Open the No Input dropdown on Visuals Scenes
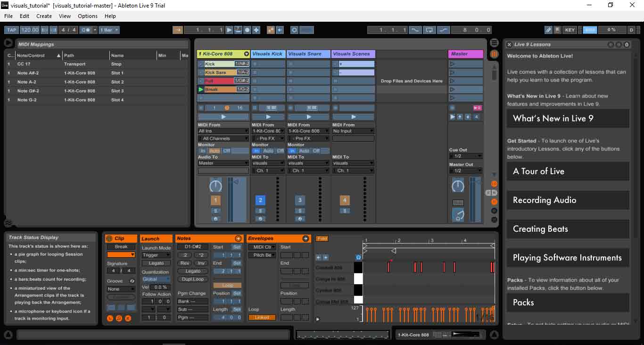 click(x=353, y=131)
